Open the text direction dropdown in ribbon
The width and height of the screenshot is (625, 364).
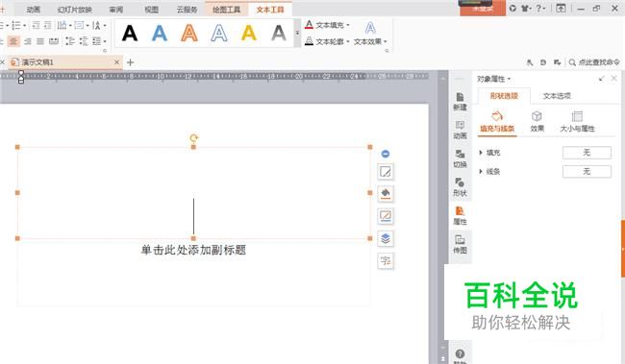point(64,26)
